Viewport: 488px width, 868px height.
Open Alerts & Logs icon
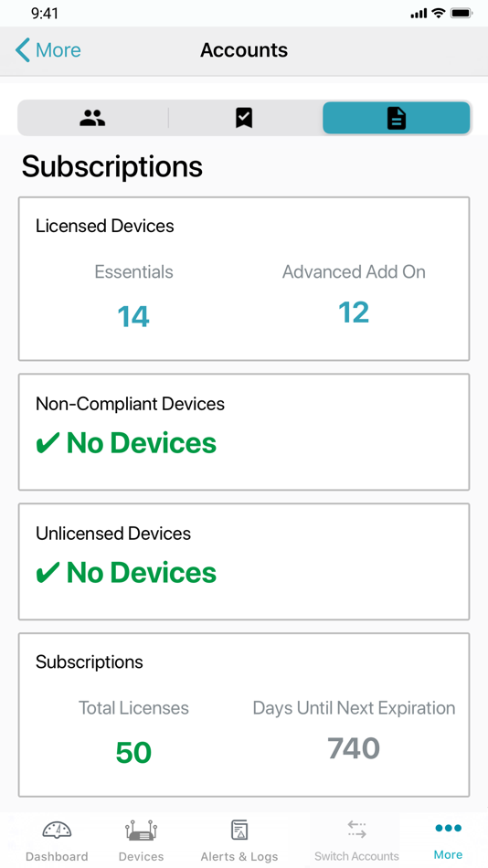tap(239, 830)
